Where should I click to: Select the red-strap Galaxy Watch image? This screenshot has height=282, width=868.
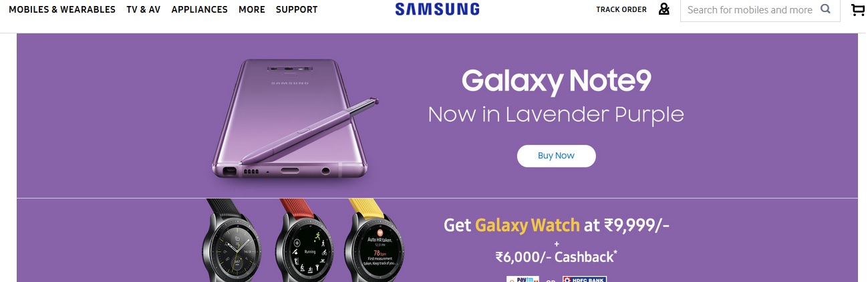tap(302, 241)
